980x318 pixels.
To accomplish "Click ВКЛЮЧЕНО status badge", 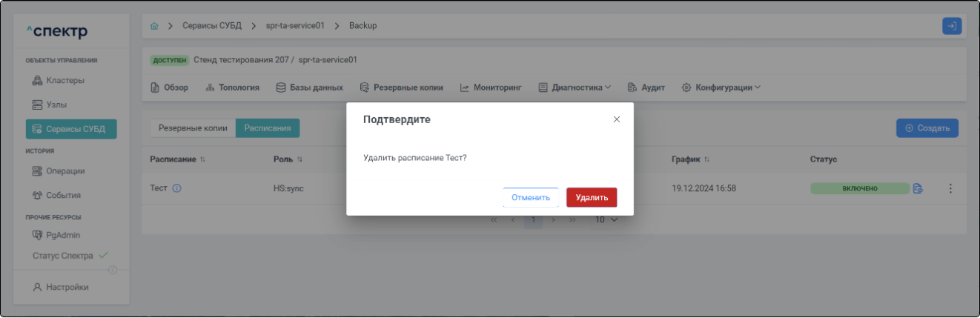I will [x=860, y=188].
